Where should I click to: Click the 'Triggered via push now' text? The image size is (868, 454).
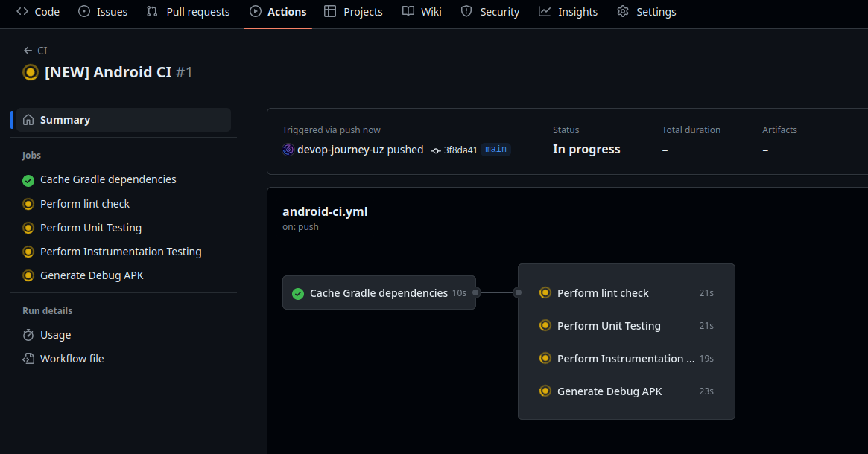[331, 130]
